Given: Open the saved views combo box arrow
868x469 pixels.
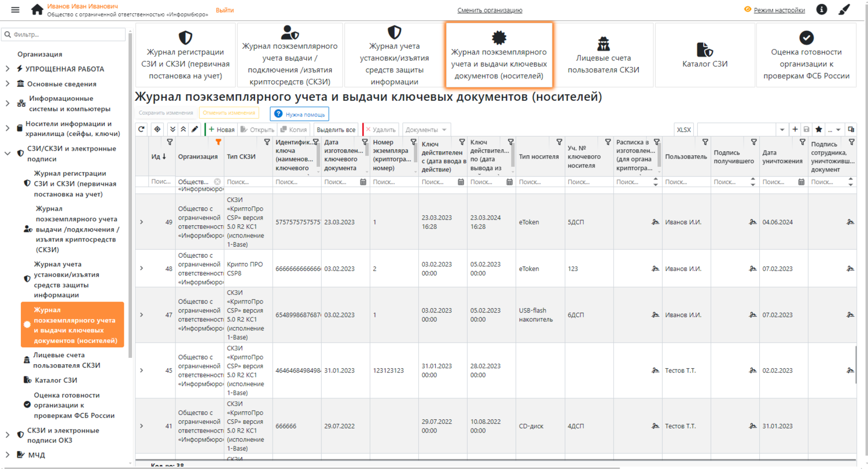Looking at the screenshot, I should click(782, 130).
